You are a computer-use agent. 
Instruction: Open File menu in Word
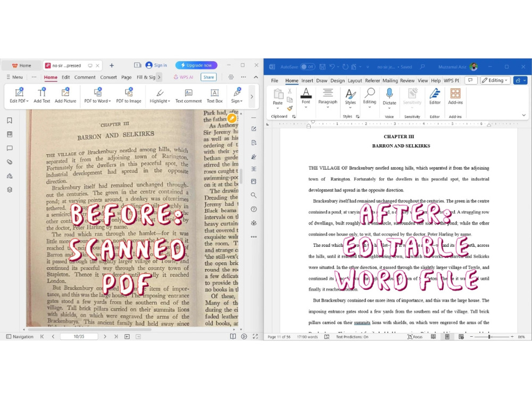(275, 80)
